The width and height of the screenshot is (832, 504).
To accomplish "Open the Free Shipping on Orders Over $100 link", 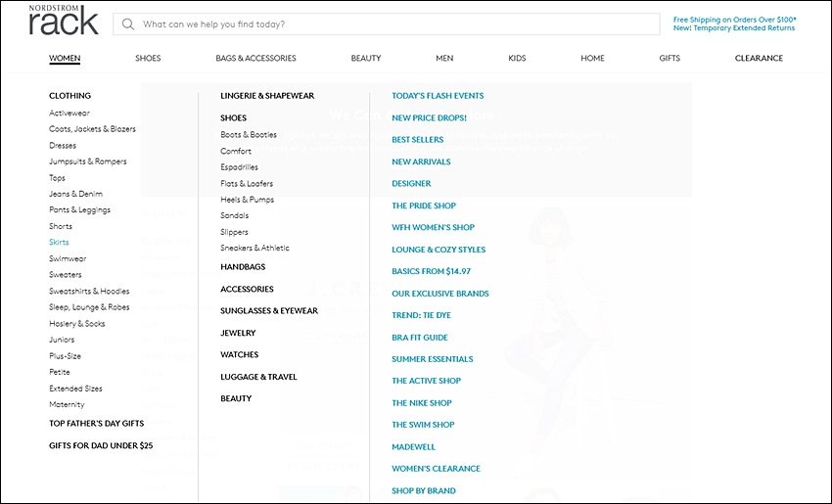I will coord(735,20).
